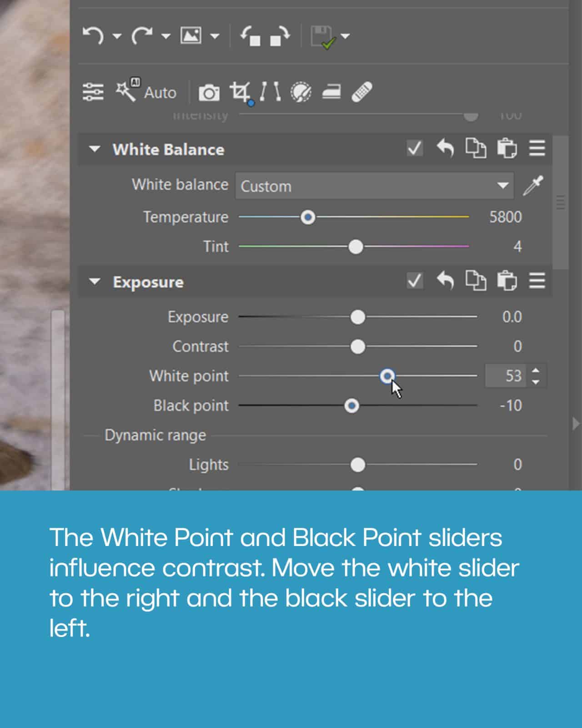This screenshot has width=582, height=728.
Task: Copy the White Balance settings
Action: click(x=476, y=148)
